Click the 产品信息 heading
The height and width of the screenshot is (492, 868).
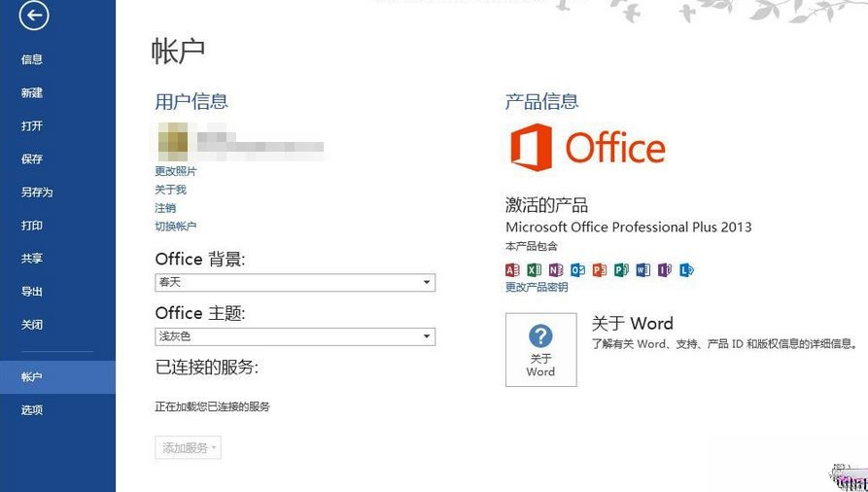point(542,101)
